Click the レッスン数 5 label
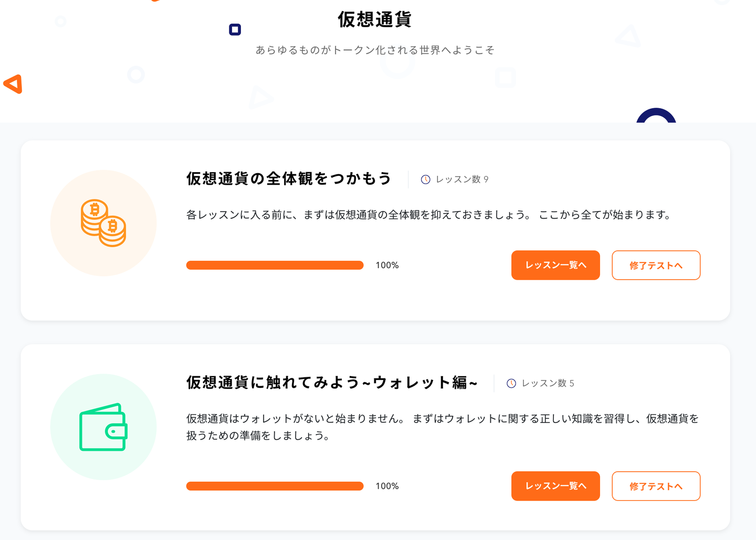The height and width of the screenshot is (540, 756). click(548, 384)
